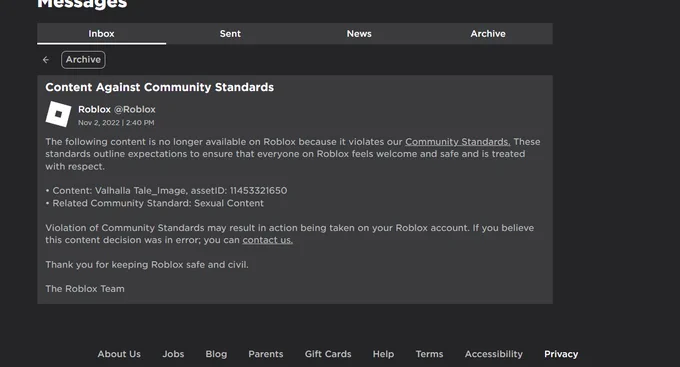The height and width of the screenshot is (367, 680).
Task: Follow the contact us link
Action: [268, 240]
